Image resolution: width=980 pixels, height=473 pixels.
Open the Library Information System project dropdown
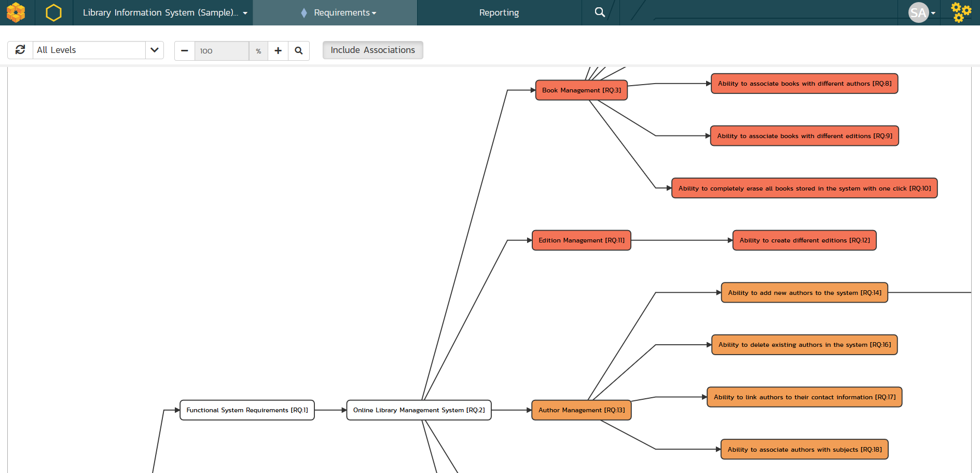point(164,12)
